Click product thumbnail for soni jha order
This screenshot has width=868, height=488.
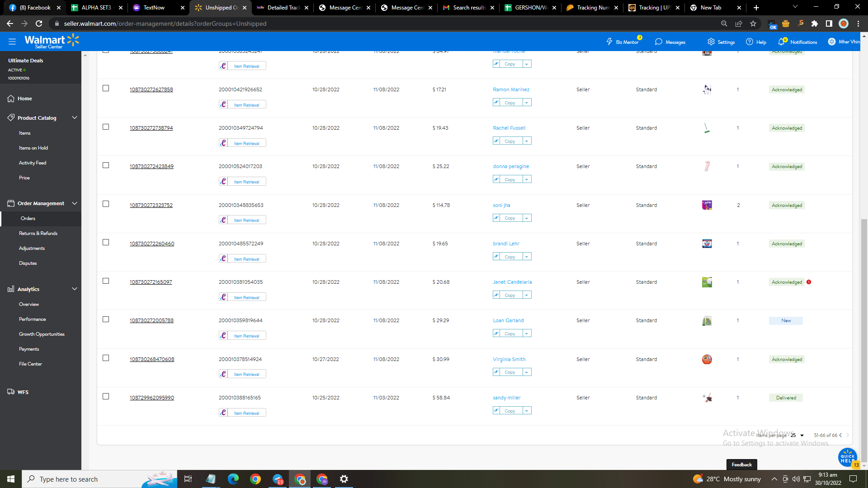click(707, 205)
